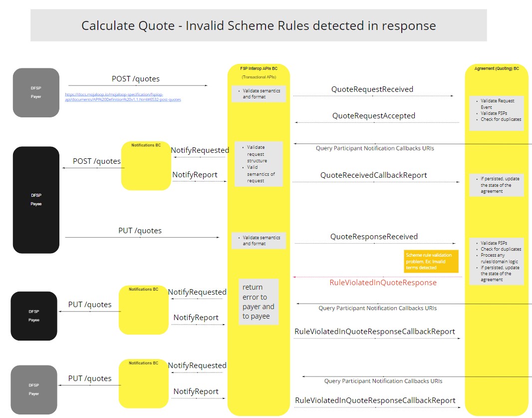Select the bottom Notifications BC shape

pyautogui.click(x=143, y=383)
